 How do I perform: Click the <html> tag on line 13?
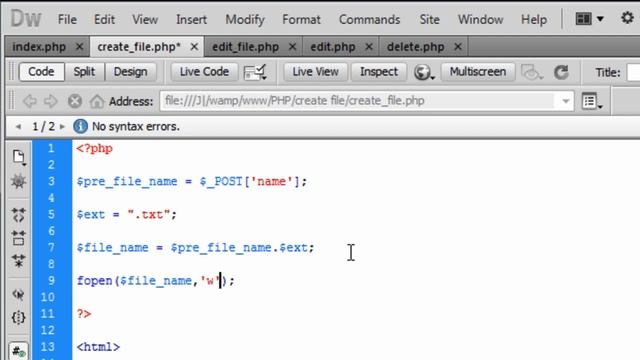click(x=98, y=347)
